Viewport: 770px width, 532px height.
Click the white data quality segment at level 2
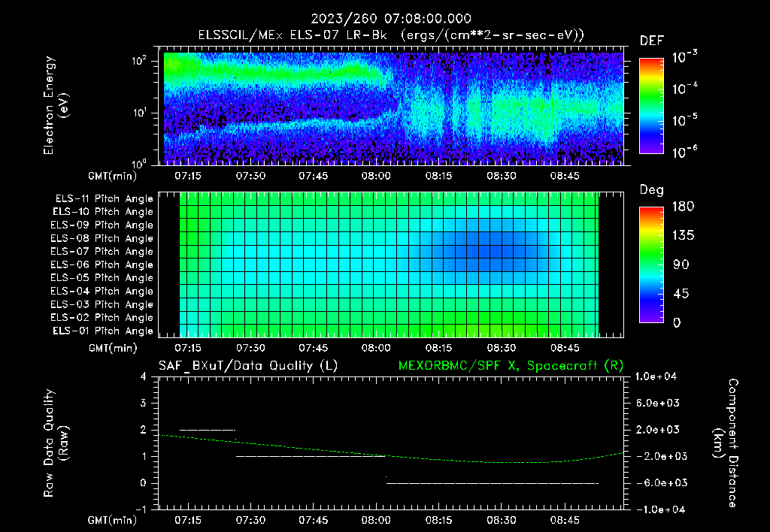208,430
